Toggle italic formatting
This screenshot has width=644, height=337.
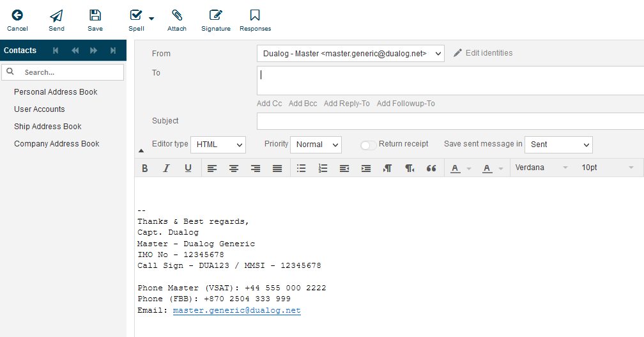pos(166,168)
